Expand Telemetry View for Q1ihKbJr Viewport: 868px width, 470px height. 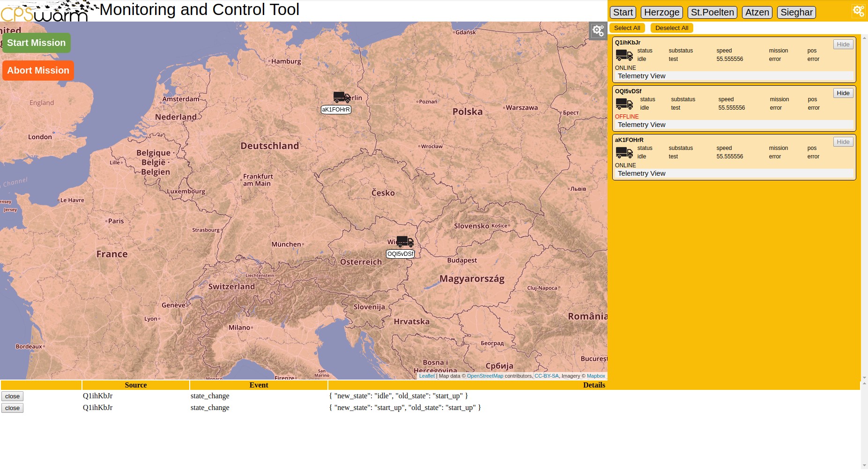734,76
